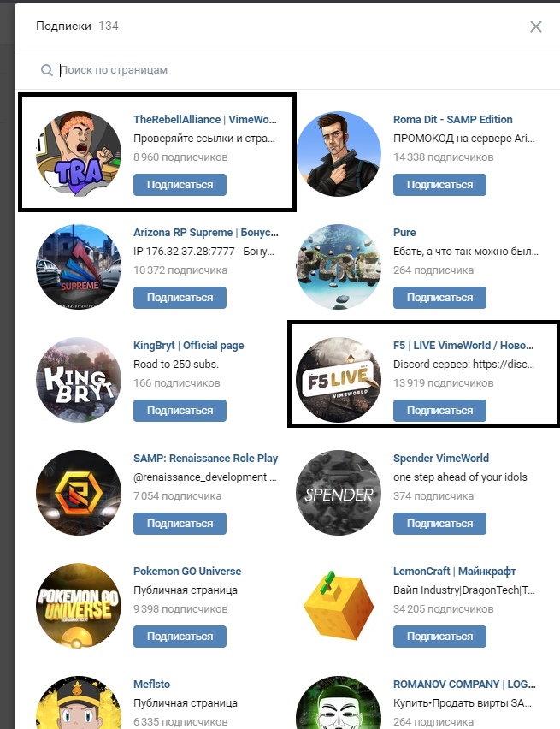The image size is (560, 729).
Task: Open the Pure community avatar
Action: (x=339, y=267)
